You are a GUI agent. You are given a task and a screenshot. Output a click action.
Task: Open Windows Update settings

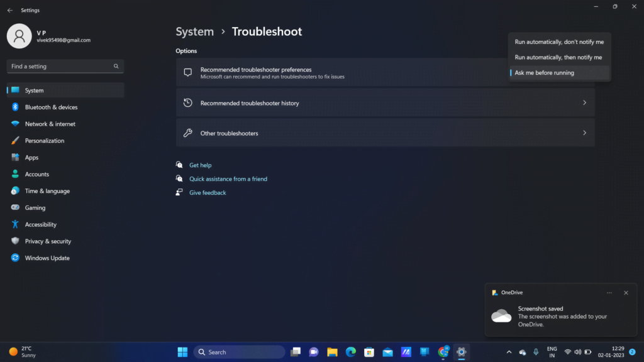point(65,258)
